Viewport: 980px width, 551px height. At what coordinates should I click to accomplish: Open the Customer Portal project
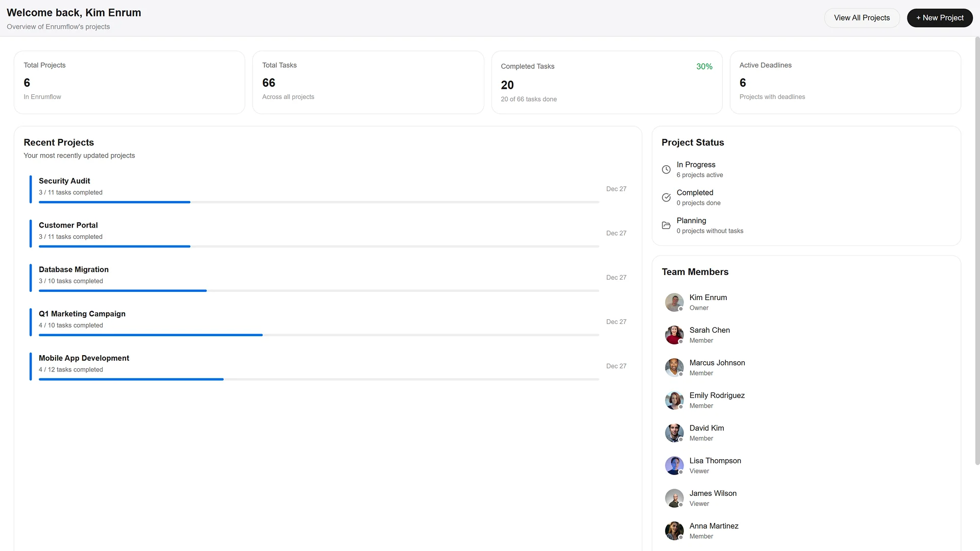68,226
